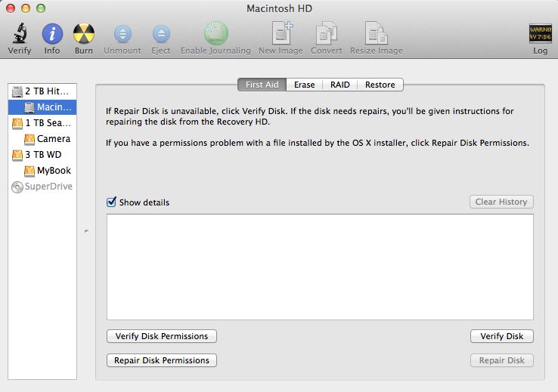Minimize the window with yellow button
Image resolution: width=558 pixels, height=392 pixels.
point(26,8)
